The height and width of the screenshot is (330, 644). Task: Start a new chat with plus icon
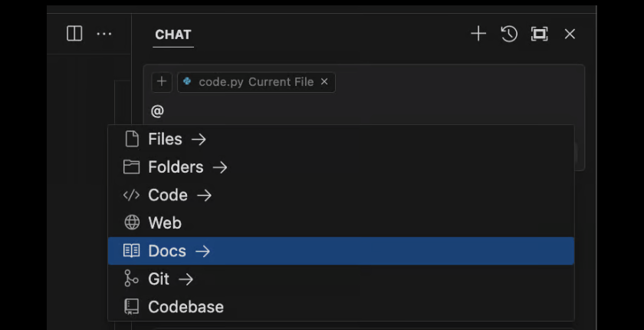tap(478, 34)
